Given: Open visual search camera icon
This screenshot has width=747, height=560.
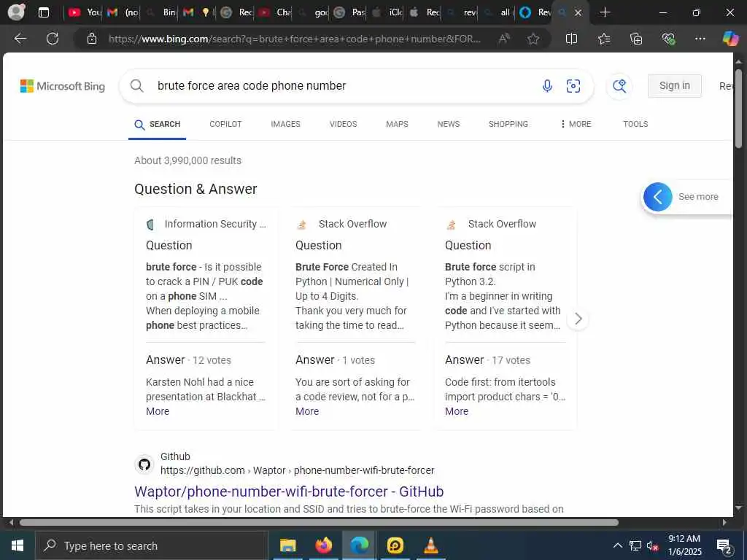Looking at the screenshot, I should click(x=573, y=86).
